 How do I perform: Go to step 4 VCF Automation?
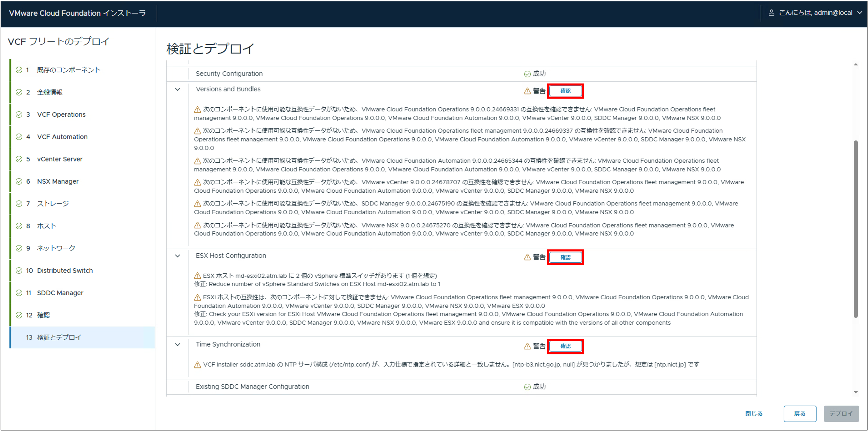tap(83, 137)
